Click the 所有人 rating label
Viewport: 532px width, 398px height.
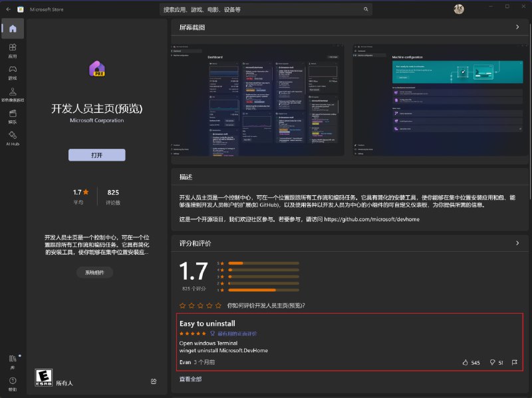coord(65,383)
